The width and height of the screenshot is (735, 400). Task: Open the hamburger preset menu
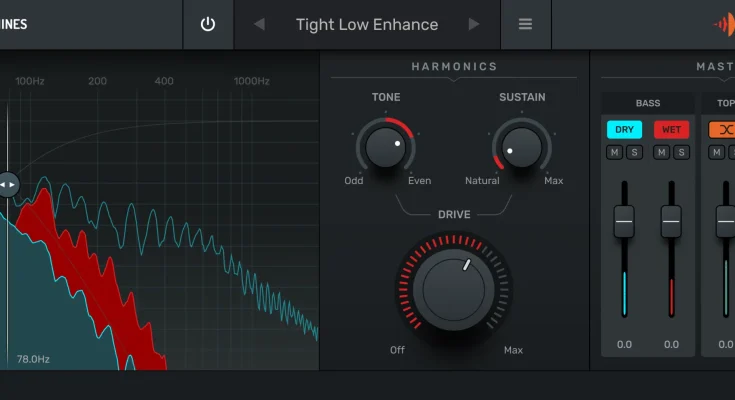(525, 25)
